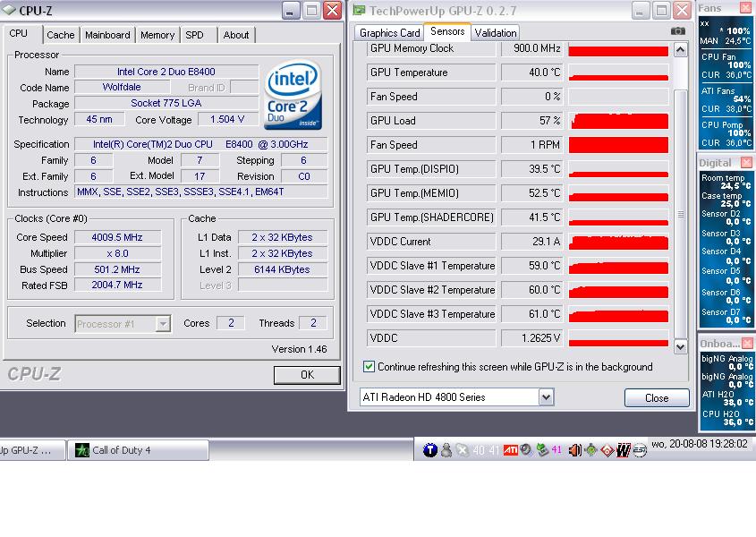Viewport: 756px width, 537px height.
Task: Switch to the Mainboard tab
Action: (107, 35)
